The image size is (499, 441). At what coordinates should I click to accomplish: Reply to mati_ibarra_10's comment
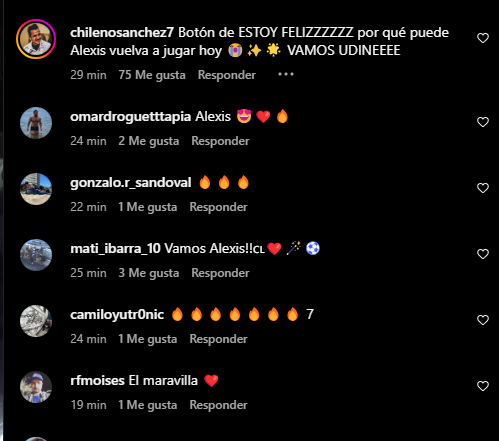pos(220,273)
